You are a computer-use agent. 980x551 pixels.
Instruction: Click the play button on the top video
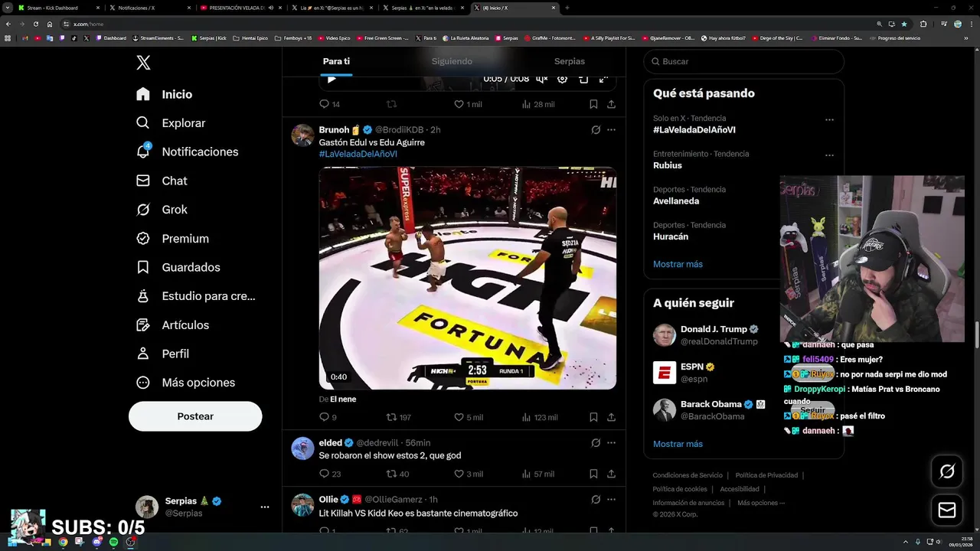[332, 80]
